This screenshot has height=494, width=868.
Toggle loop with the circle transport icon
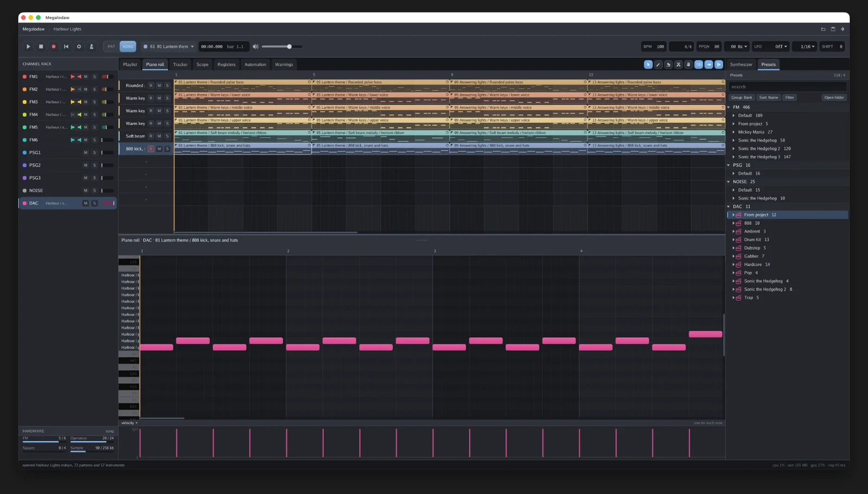pyautogui.click(x=79, y=47)
